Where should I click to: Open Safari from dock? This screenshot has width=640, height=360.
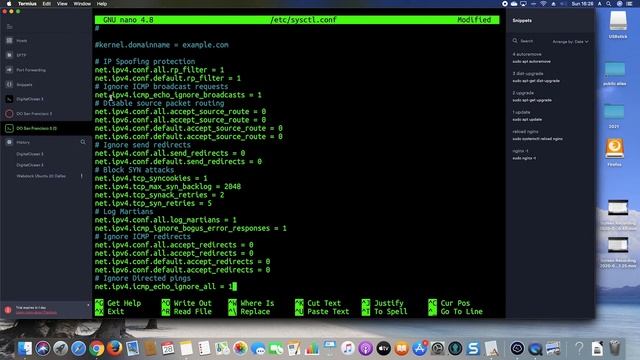[78, 348]
